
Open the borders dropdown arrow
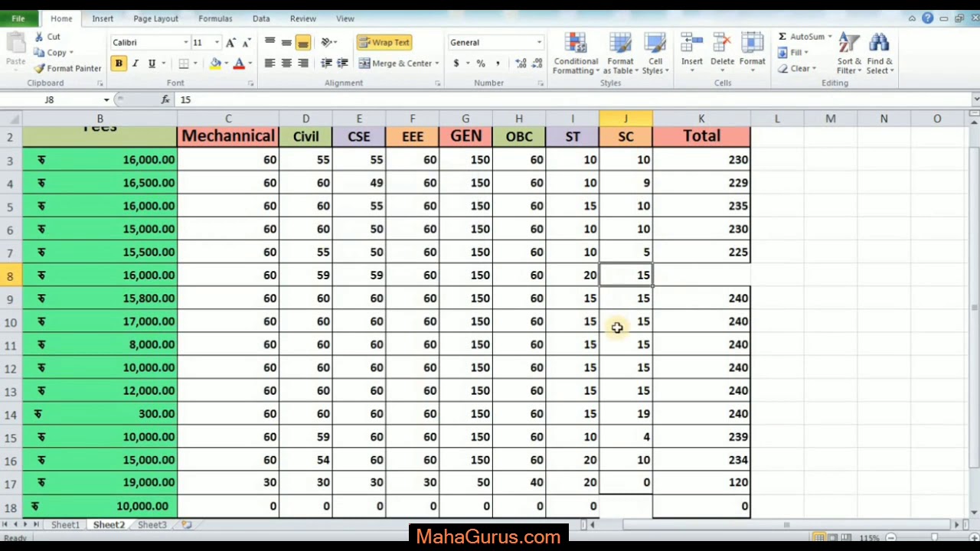(195, 64)
